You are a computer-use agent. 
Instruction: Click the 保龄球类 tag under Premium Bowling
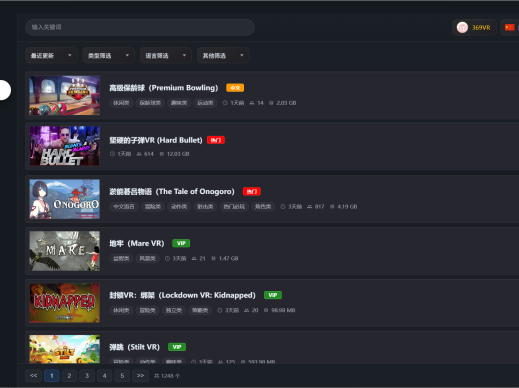pos(150,103)
